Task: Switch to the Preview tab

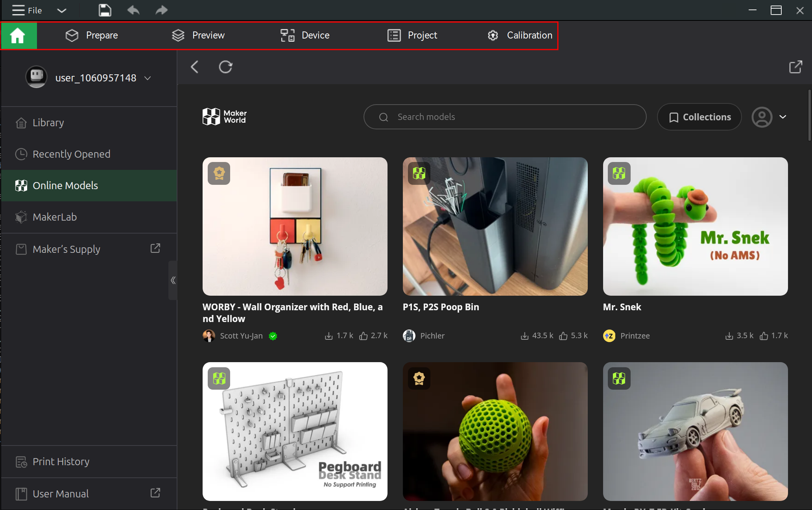Action: tap(198, 35)
